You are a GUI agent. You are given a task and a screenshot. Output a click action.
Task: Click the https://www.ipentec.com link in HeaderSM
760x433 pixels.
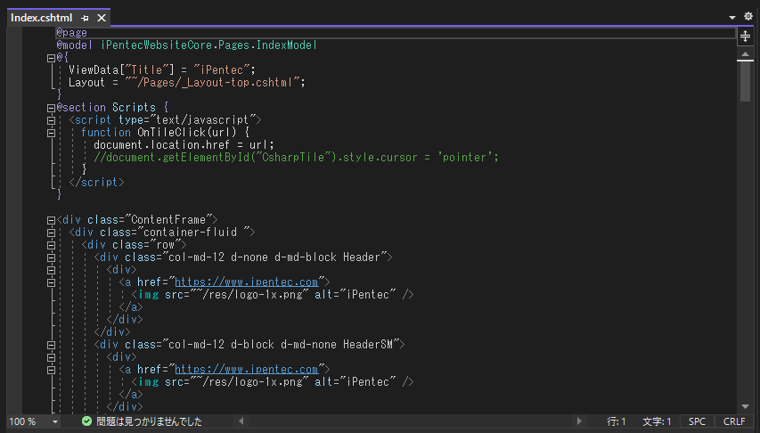(x=246, y=369)
